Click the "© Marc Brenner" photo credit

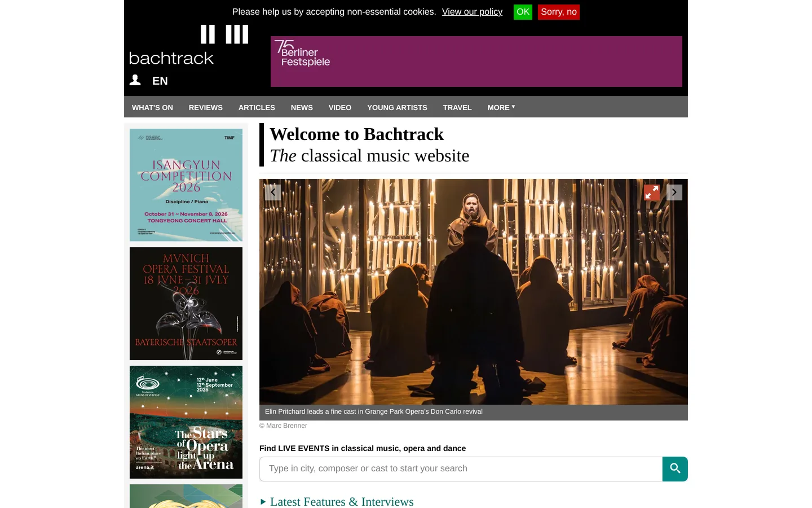[x=283, y=426]
